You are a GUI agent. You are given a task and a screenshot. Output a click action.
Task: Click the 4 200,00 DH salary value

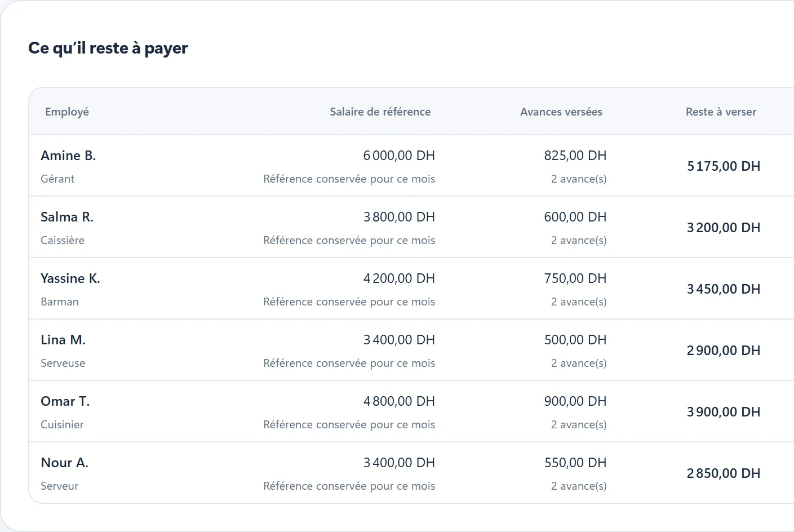click(x=399, y=278)
